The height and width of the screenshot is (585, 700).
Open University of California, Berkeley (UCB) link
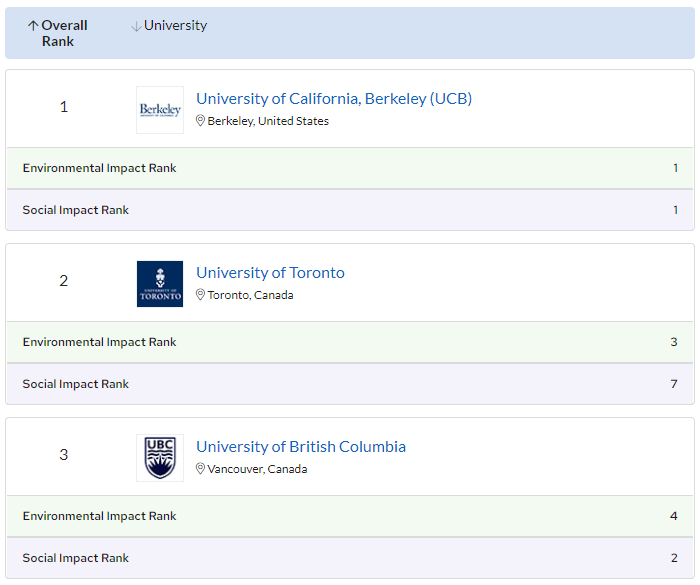(x=334, y=98)
